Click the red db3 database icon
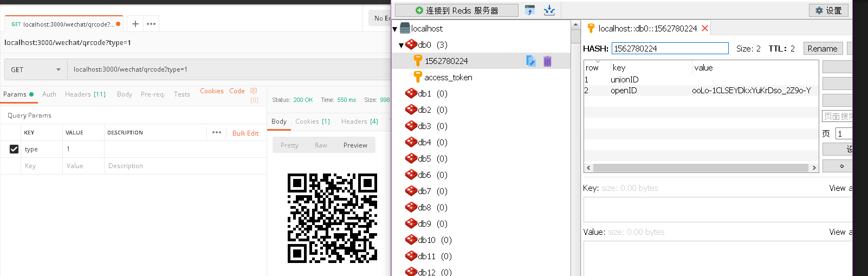Screen dimensions: 868x276 pos(411,126)
